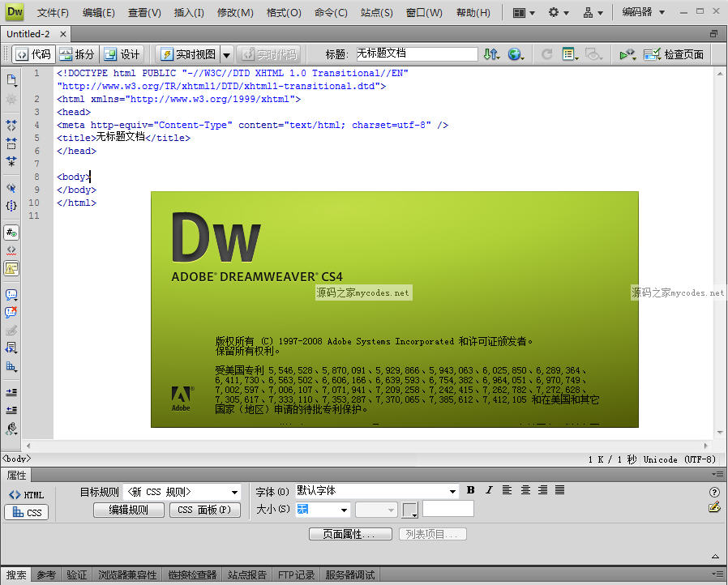This screenshot has width=728, height=585.
Task: Click File Management icon in document toolbar
Action: 491,54
